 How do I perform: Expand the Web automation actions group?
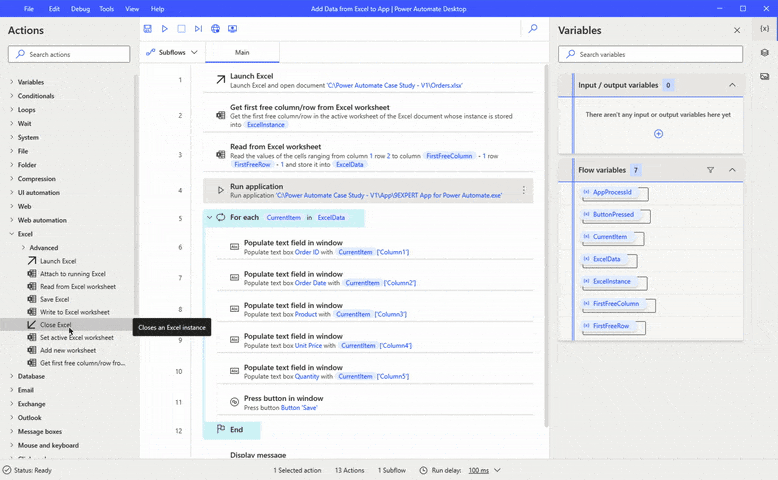[11, 220]
